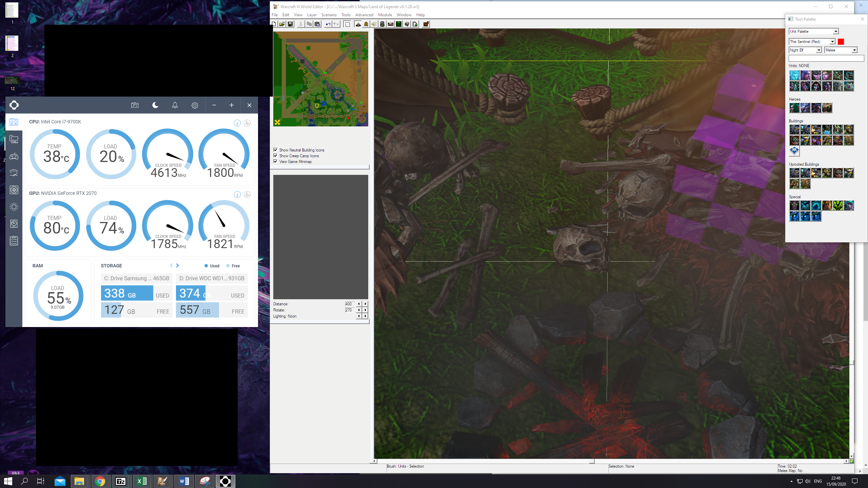Open the taskbar clock showing 22:46
Viewport: 868px width, 488px height.
836,481
